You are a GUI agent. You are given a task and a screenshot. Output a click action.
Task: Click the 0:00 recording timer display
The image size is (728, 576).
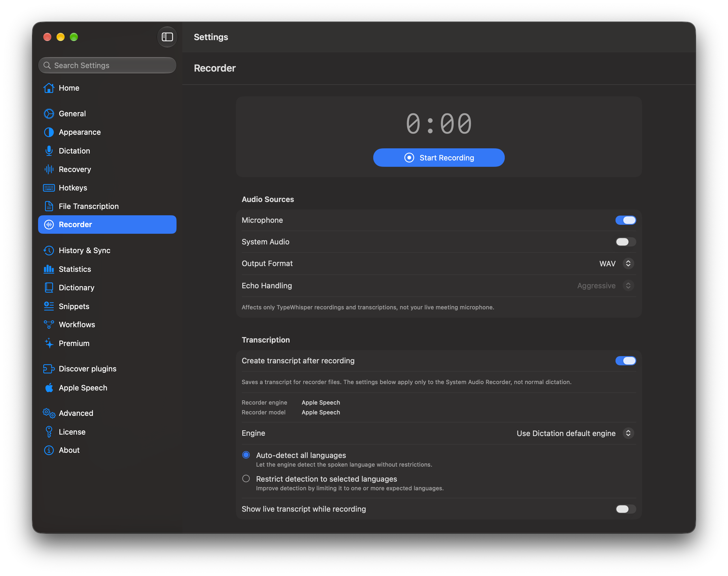point(438,124)
